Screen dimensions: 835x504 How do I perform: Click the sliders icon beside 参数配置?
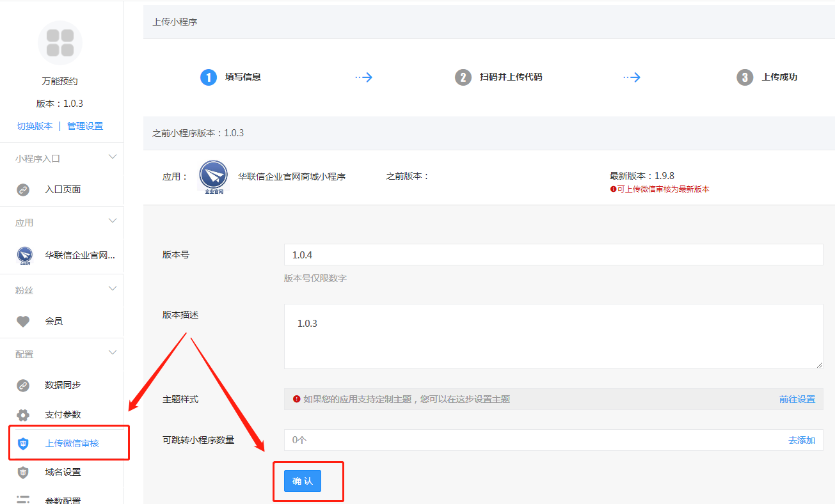pos(23,500)
